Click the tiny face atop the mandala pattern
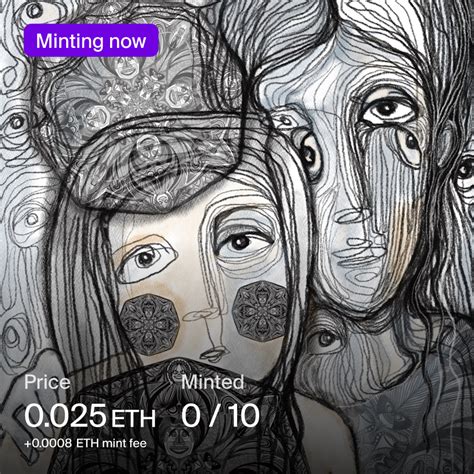 click(x=126, y=64)
